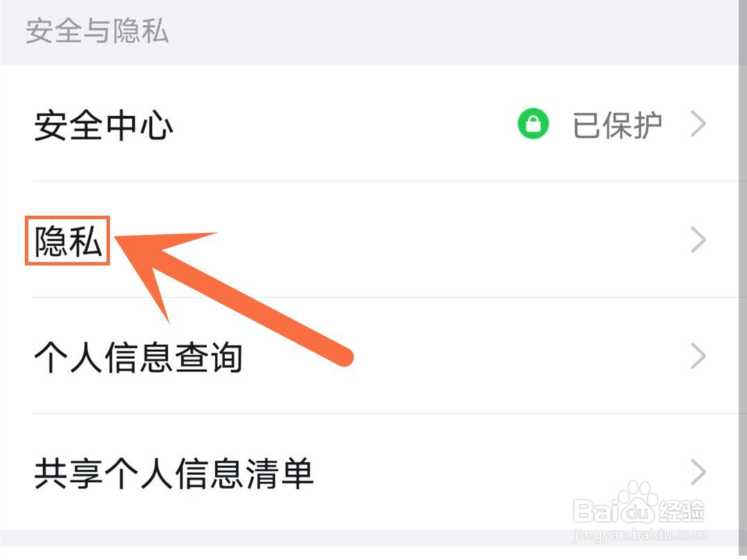Select the 安全中心 menu entry label
This screenshot has height=560, width=747.
click(103, 126)
